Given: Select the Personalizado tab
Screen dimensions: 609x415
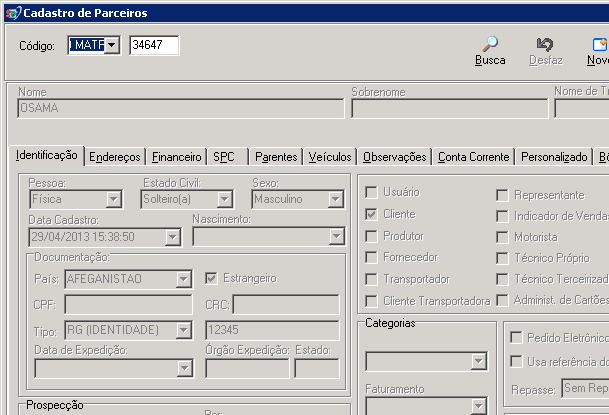Looking at the screenshot, I should point(554,157).
